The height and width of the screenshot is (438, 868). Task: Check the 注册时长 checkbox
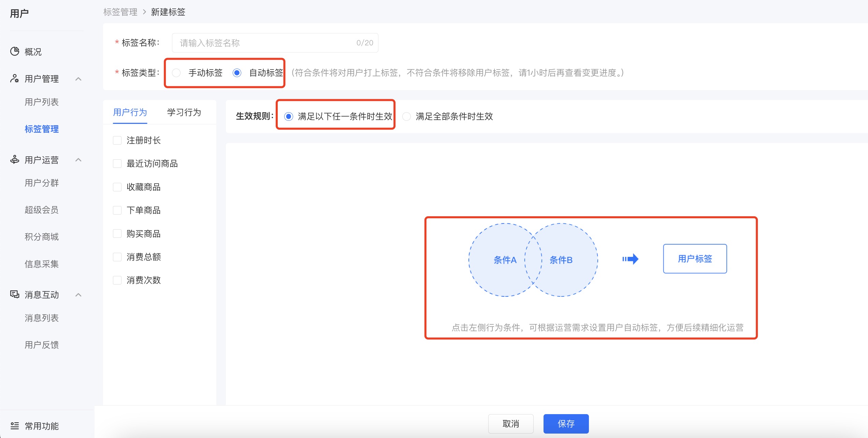tap(117, 140)
